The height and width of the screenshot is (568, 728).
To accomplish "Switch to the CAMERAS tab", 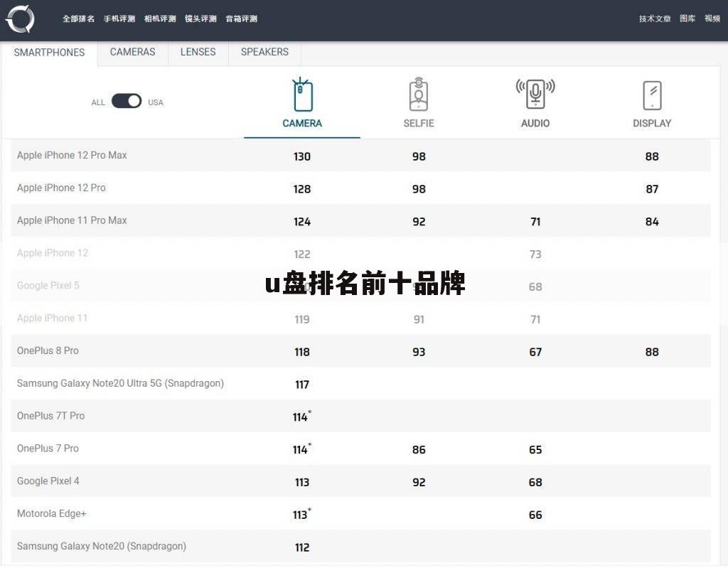I will [132, 51].
